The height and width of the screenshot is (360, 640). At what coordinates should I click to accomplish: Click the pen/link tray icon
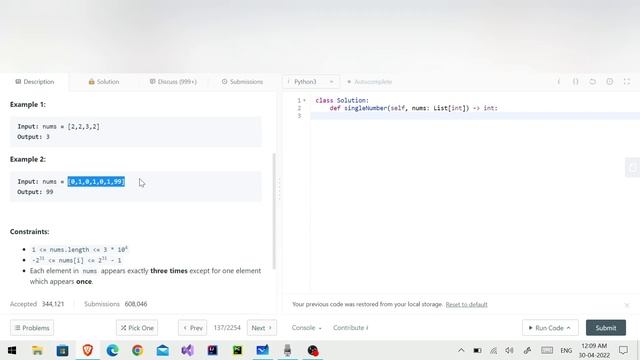tap(527, 350)
